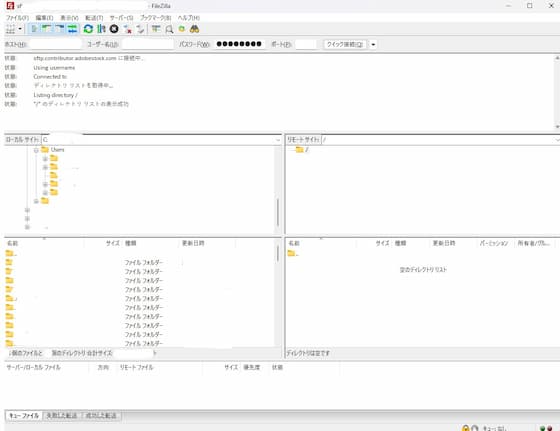Open the ファイル(F) menu
Image resolution: width=560 pixels, height=431 pixels.
[x=17, y=17]
